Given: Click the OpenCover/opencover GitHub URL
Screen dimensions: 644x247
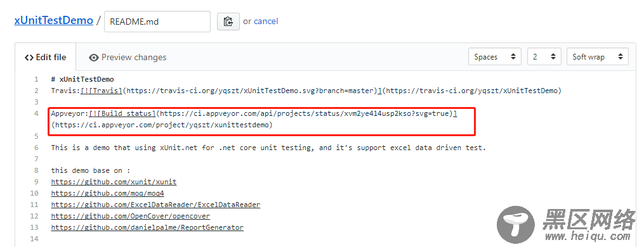Looking at the screenshot, I should tap(131, 216).
